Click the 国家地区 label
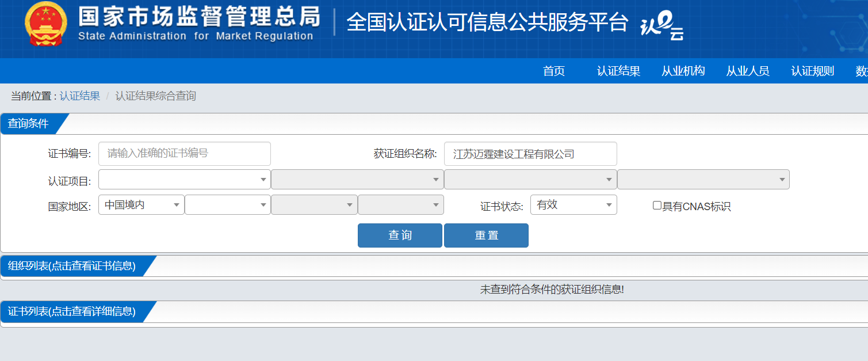Viewport: 868px width, 361px height. click(x=70, y=206)
